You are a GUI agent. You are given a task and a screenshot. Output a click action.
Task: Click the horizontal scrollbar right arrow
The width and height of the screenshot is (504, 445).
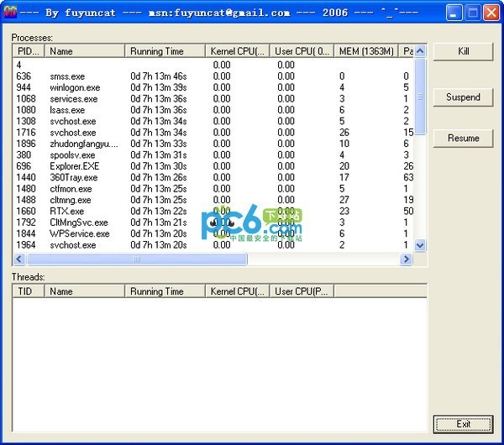pos(407,259)
